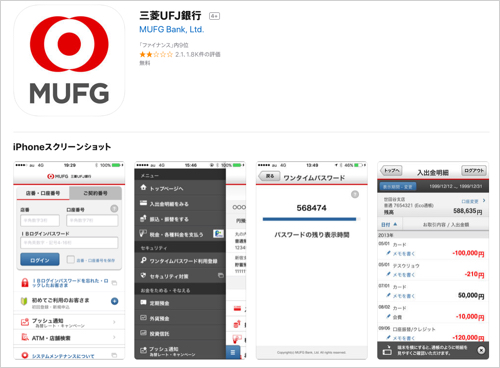Click the トップへ button
Image resolution: width=500 pixels, height=368 pixels.
pyautogui.click(x=391, y=171)
